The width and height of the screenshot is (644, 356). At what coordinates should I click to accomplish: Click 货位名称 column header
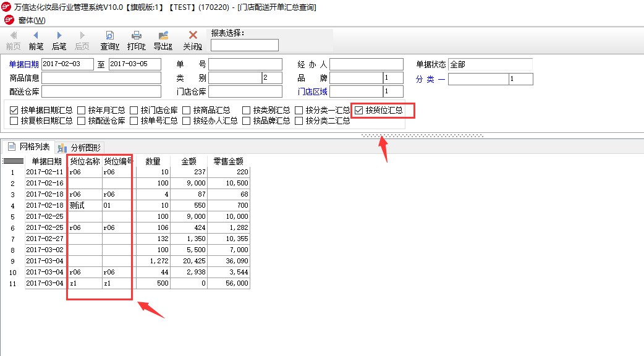[85, 161]
